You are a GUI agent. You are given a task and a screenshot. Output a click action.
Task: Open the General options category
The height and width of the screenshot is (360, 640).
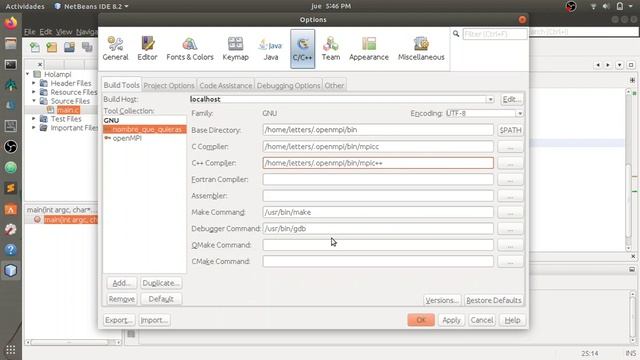coord(115,49)
